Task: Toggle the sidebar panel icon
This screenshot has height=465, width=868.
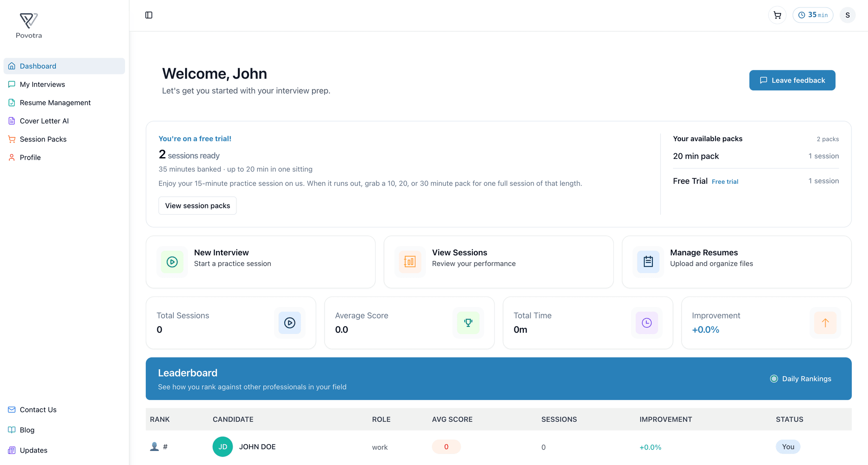Action: coord(149,15)
